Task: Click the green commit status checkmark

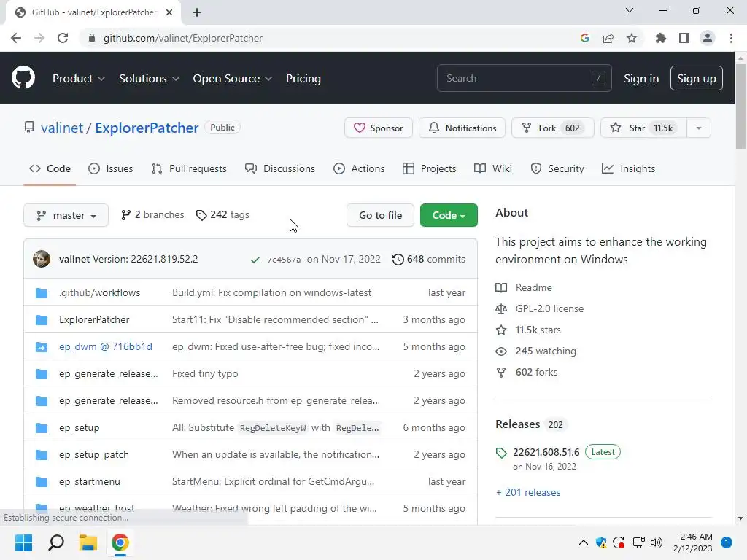Action: 255,260
